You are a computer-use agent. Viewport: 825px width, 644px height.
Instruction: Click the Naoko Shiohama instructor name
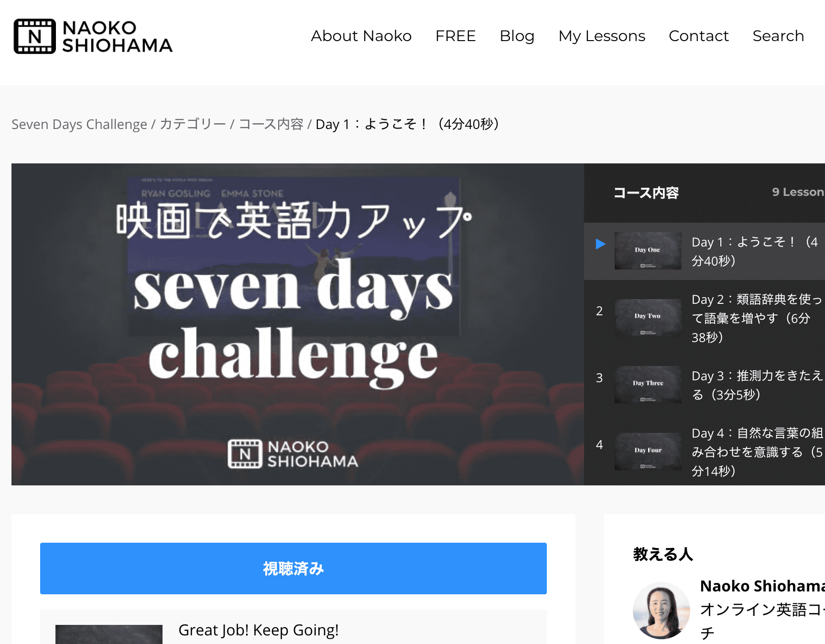762,586
